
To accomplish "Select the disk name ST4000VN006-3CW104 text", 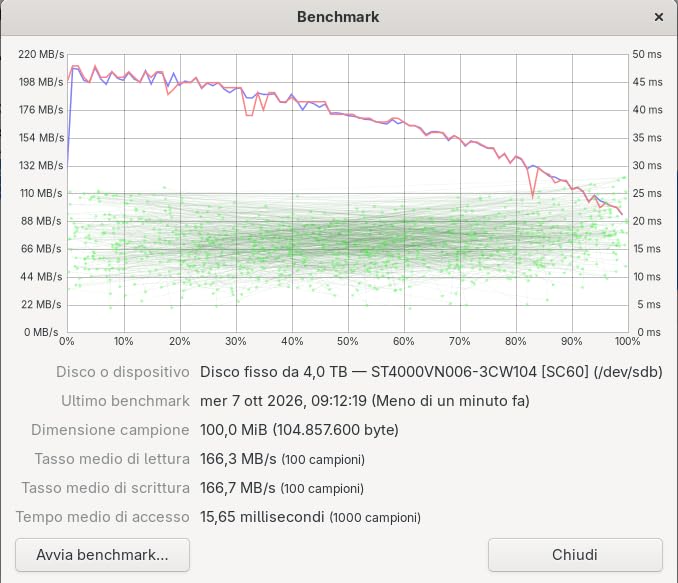I will pos(454,372).
